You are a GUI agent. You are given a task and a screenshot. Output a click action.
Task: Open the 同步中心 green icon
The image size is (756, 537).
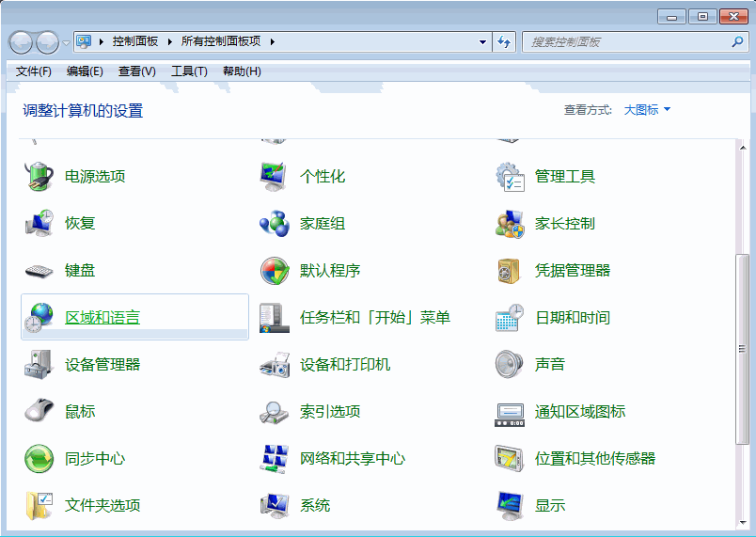click(39, 458)
